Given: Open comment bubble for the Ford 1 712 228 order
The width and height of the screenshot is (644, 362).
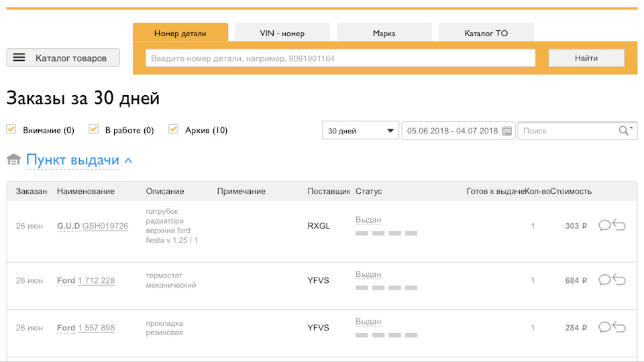Looking at the screenshot, I should coord(604,280).
